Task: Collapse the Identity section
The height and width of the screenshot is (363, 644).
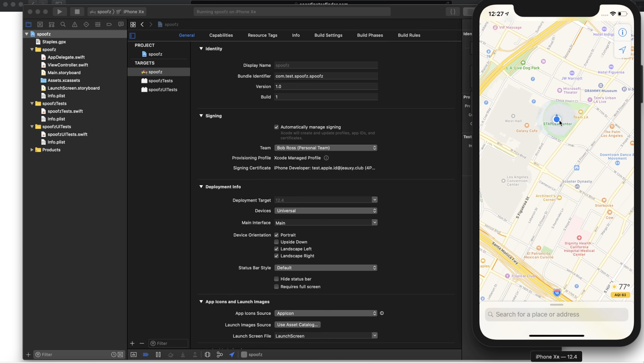Action: coord(201,48)
